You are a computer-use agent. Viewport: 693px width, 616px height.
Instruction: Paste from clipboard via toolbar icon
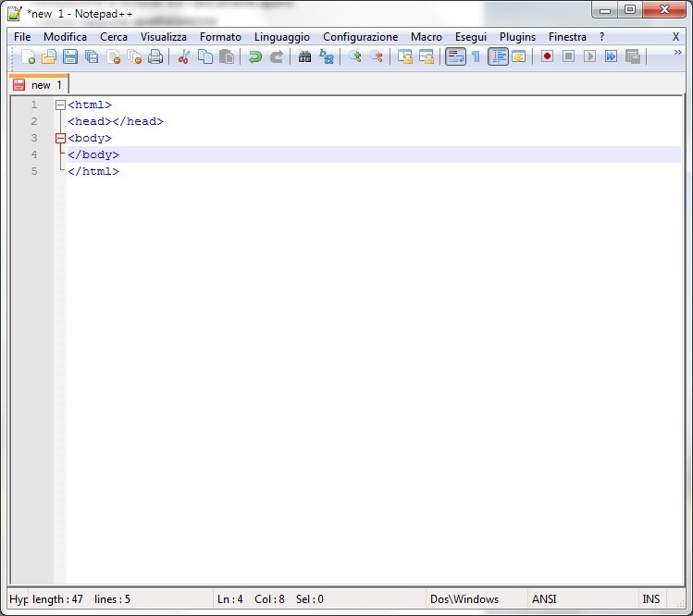pos(227,56)
